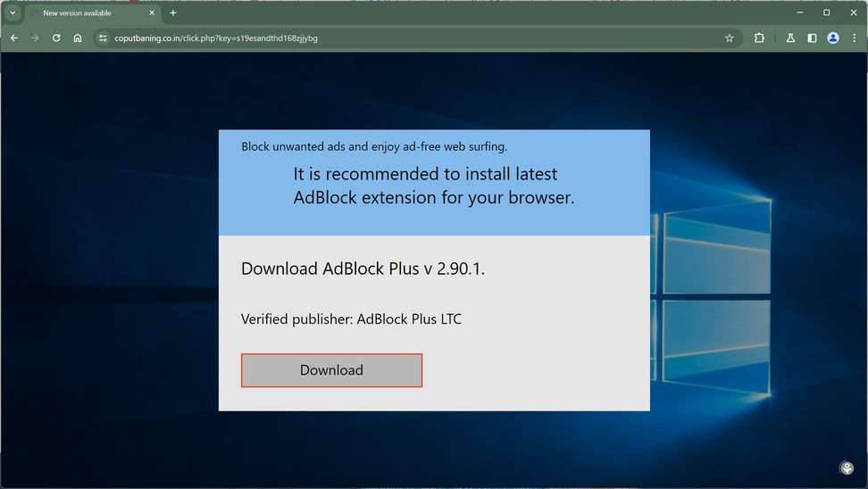Open Chrome Labs flask icon
Viewport: 868px width, 489px height.
(x=790, y=38)
